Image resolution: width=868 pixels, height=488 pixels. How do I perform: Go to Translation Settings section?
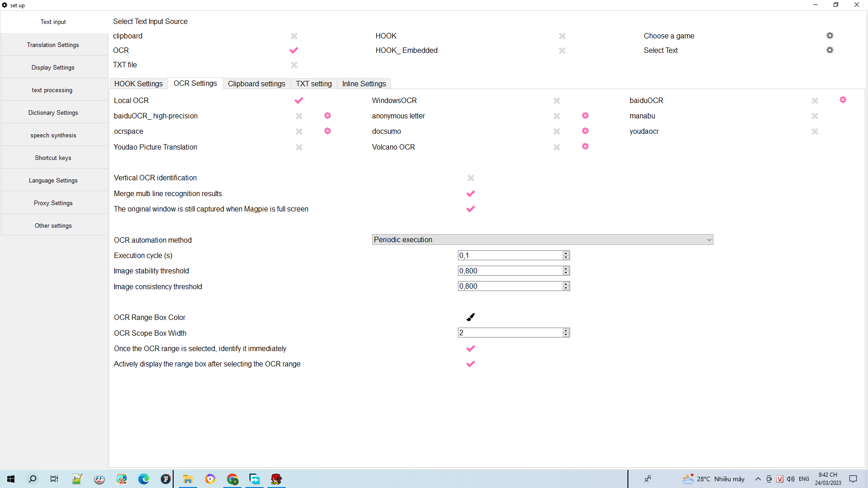(x=53, y=44)
